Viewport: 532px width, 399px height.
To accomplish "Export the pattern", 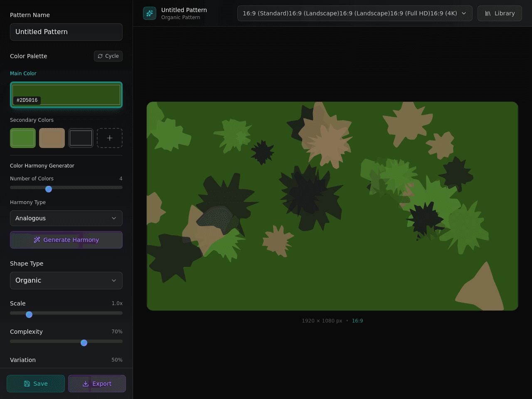I will pos(97,384).
